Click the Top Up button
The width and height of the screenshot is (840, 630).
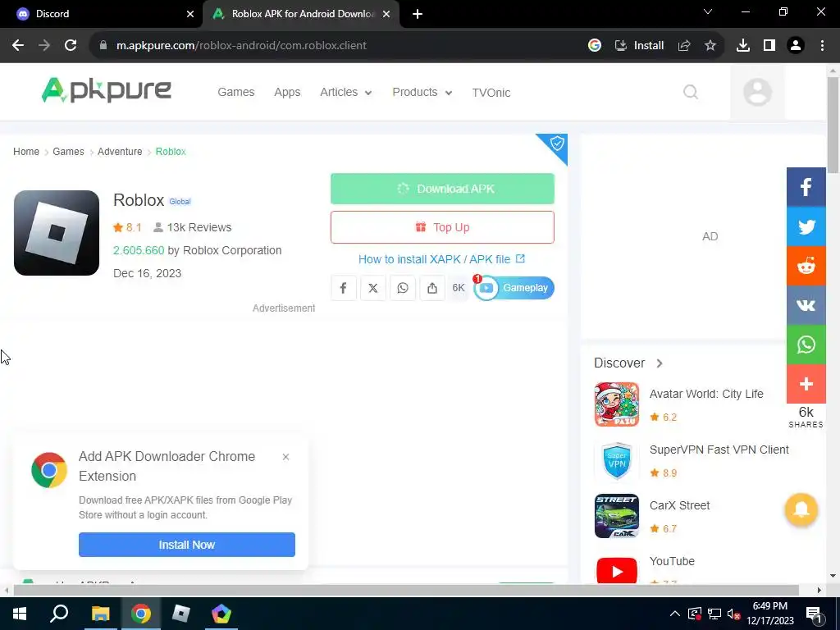click(442, 227)
